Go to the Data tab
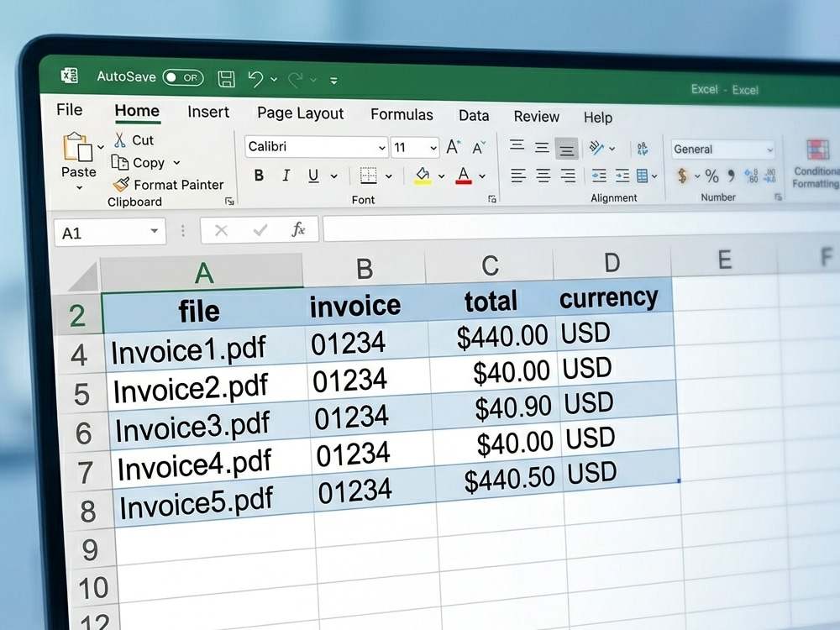This screenshot has width=840, height=630. [x=474, y=116]
